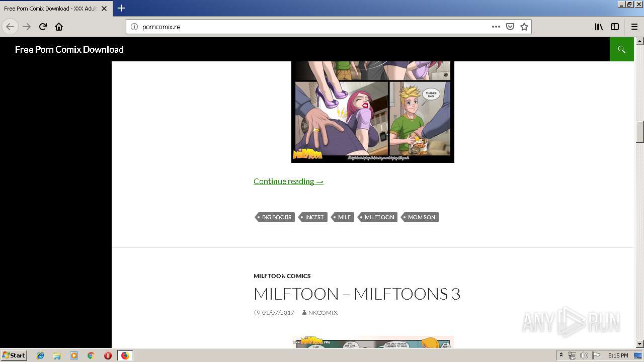Bookmark this page with the star icon

[524, 27]
